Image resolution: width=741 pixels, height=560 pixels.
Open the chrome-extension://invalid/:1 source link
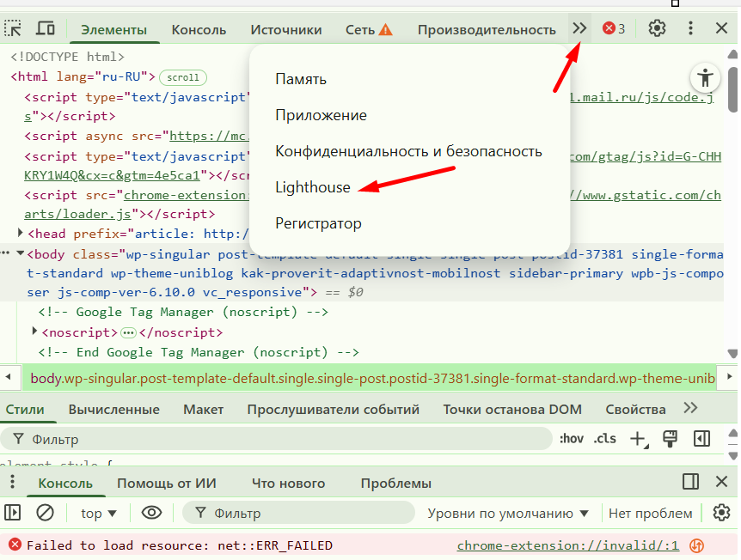(567, 545)
